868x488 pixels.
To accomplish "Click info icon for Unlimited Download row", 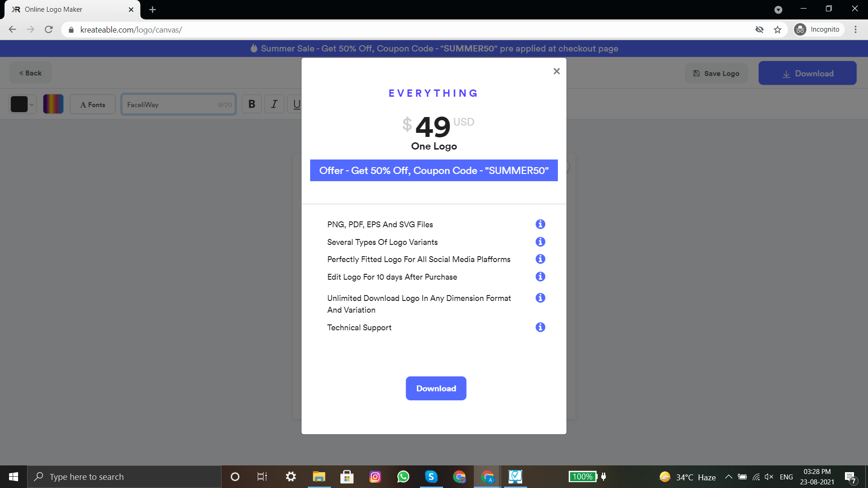I will click(540, 298).
